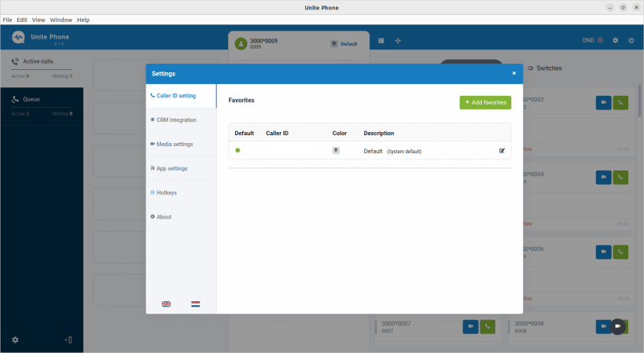Switch language to Dutch via Netherlands flag
Image resolution: width=644 pixels, height=353 pixels.
coord(196,304)
